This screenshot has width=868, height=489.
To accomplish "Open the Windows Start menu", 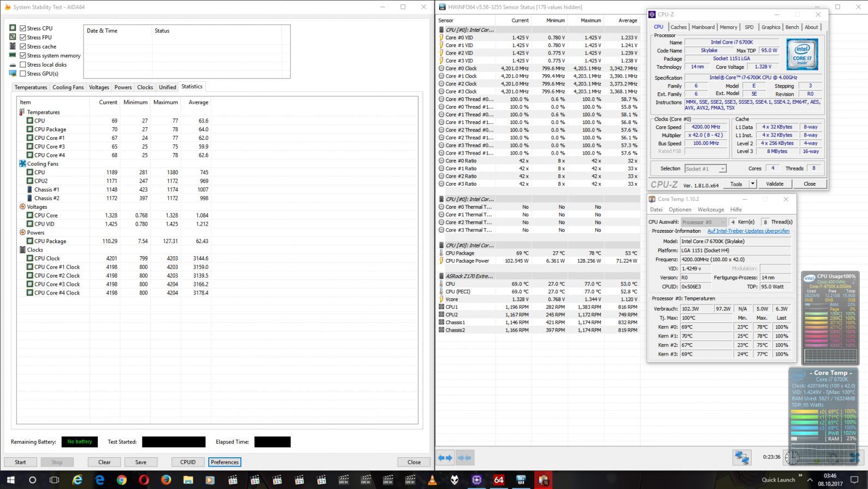I will pos(10,480).
